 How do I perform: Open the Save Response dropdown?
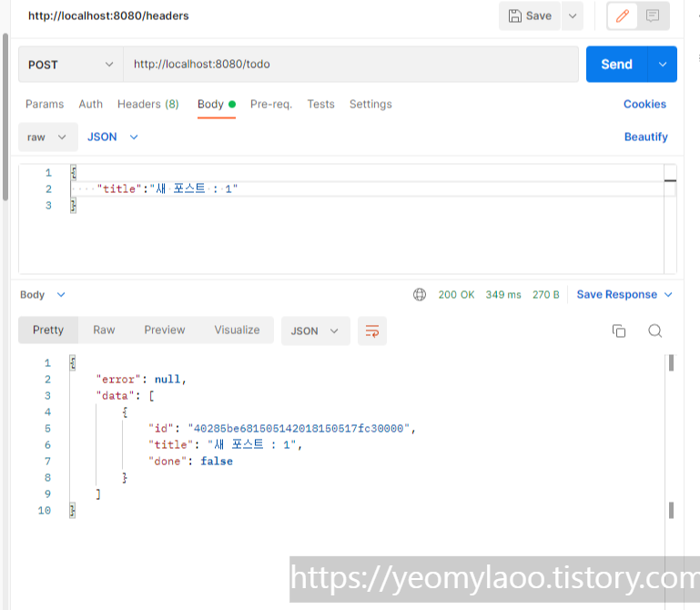click(624, 295)
